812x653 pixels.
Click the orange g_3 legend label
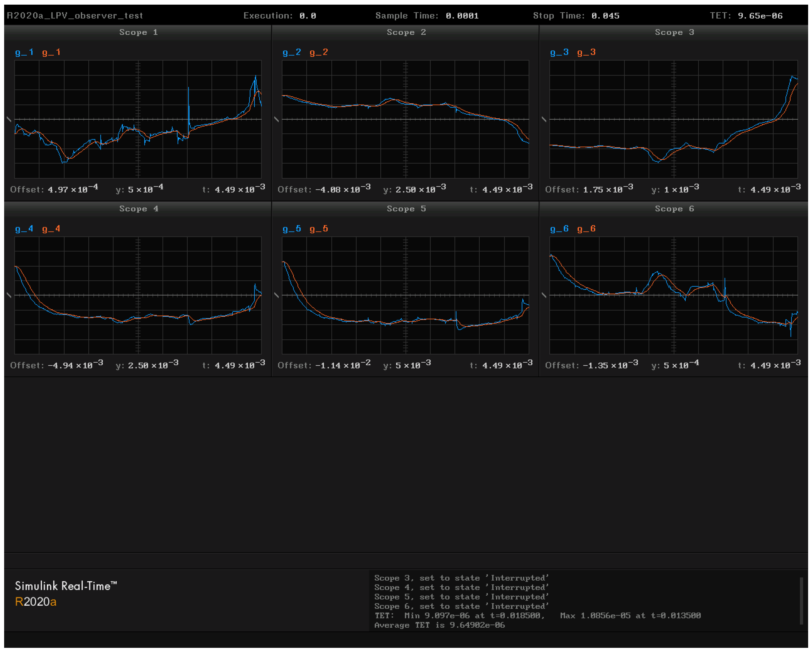[586, 52]
